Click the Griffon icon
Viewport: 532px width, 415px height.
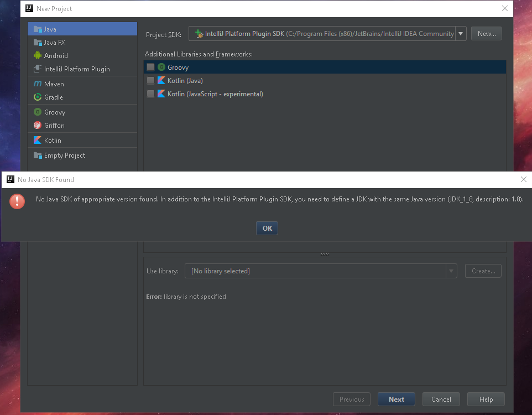(x=38, y=125)
